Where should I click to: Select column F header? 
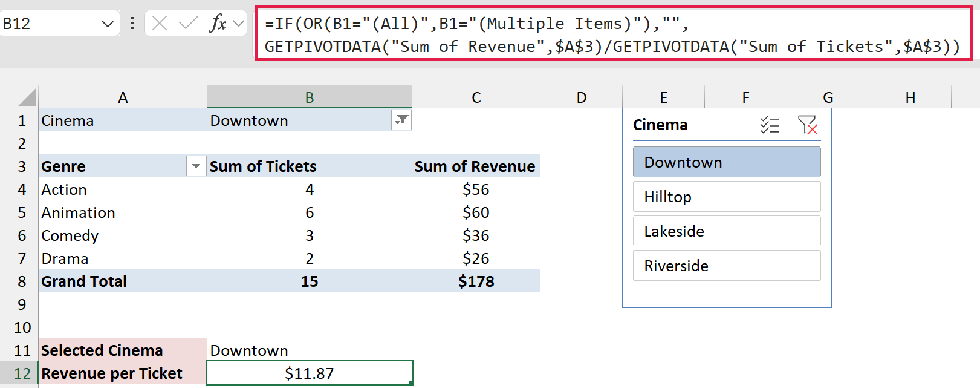pyautogui.click(x=746, y=97)
